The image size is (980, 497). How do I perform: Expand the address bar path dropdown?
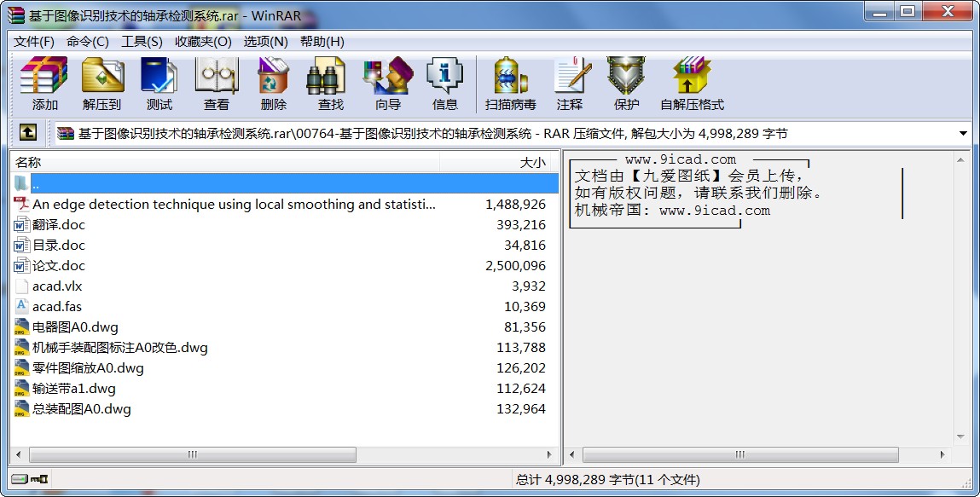962,133
